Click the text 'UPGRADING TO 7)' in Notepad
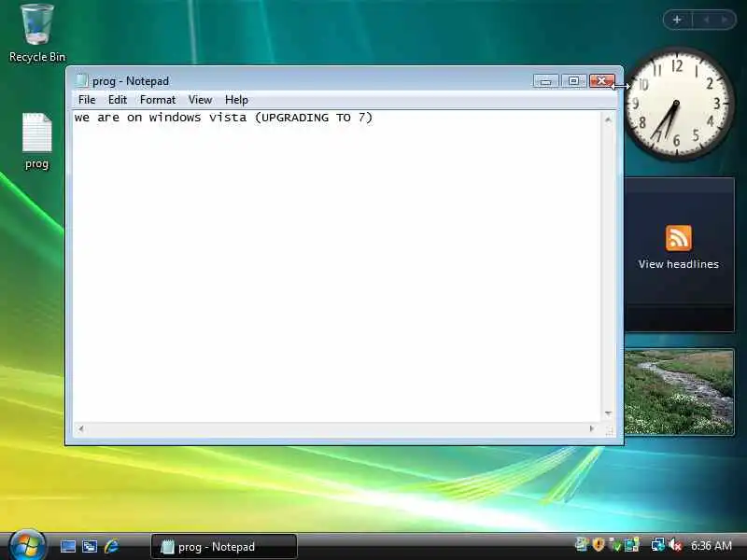 click(x=317, y=118)
